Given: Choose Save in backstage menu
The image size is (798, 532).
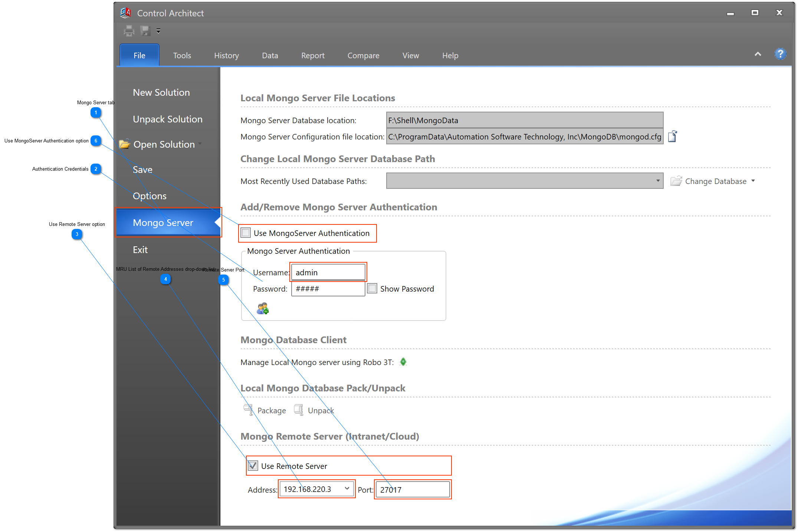Looking at the screenshot, I should pos(142,170).
